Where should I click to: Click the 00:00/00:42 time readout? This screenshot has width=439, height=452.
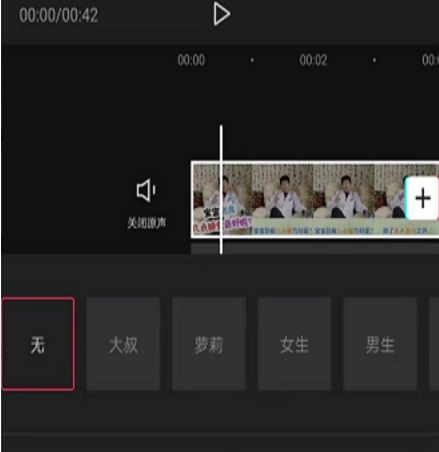59,15
